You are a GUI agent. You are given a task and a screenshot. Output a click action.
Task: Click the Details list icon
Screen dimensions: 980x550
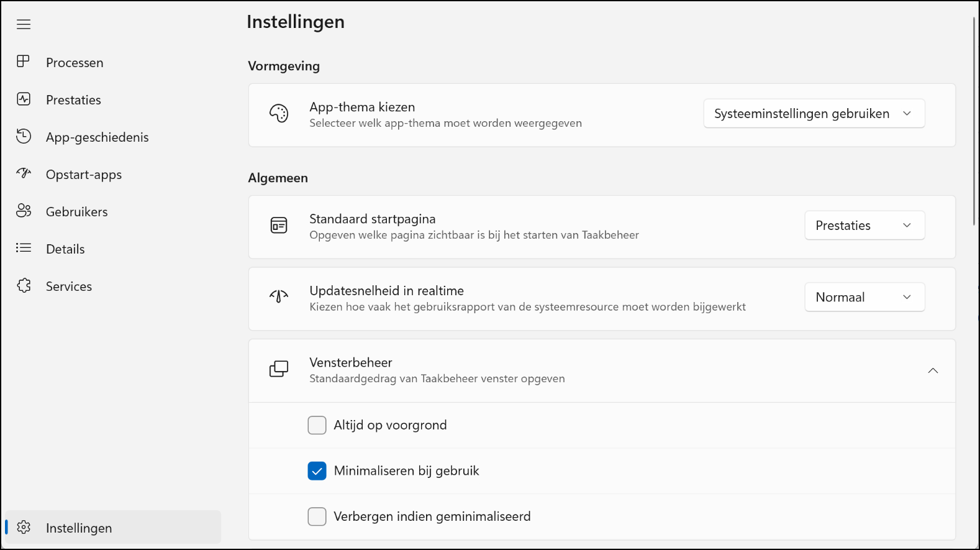[x=24, y=248]
